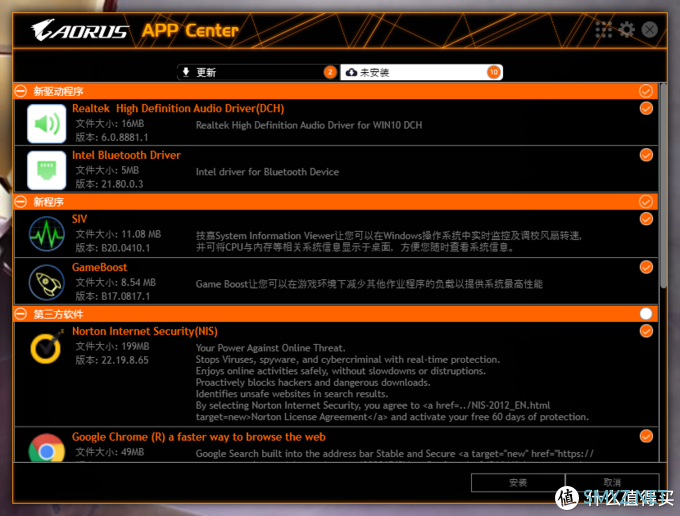Click the vertical scrollbar thumb
Viewport: 680px width, 516px height.
tap(663, 186)
